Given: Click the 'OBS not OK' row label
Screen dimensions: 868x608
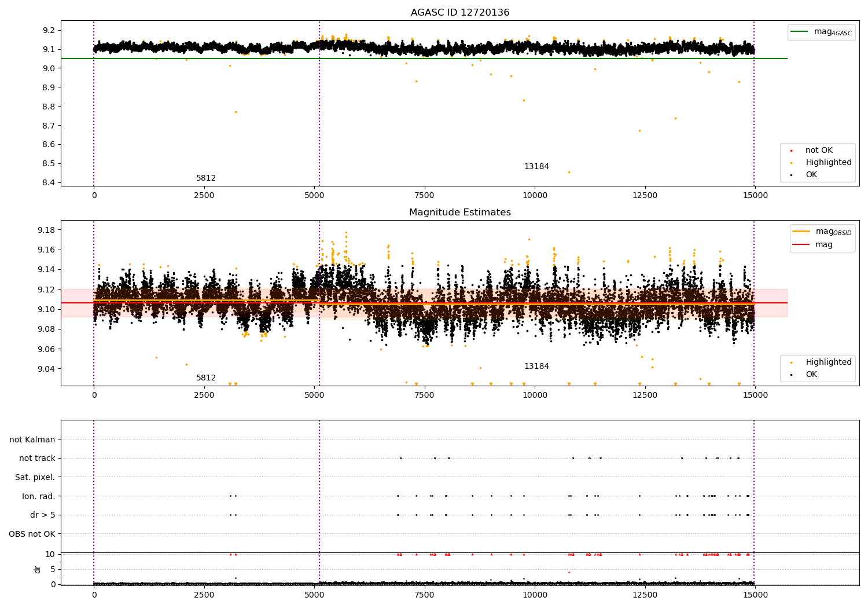Looking at the screenshot, I should [32, 534].
